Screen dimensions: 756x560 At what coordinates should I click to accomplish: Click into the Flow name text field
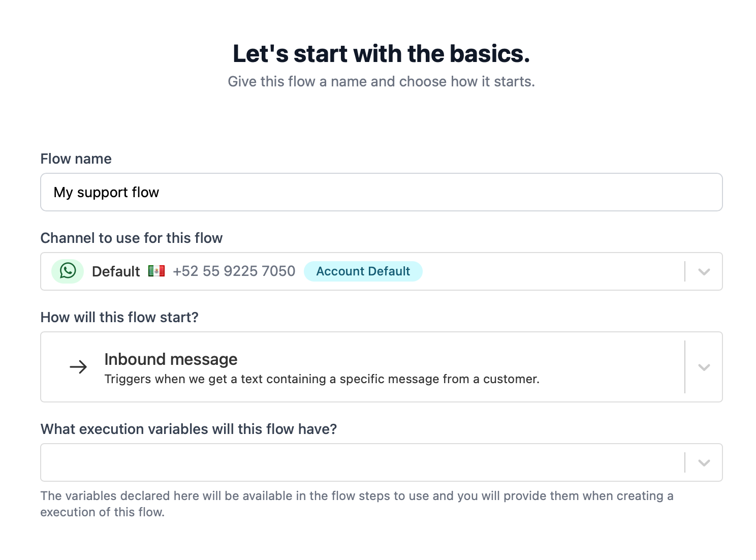381,192
